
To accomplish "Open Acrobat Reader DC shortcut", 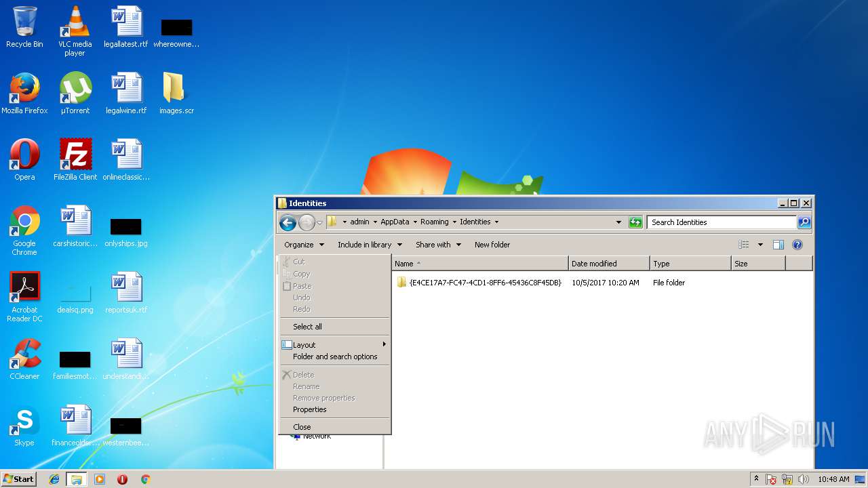I will click(x=24, y=297).
